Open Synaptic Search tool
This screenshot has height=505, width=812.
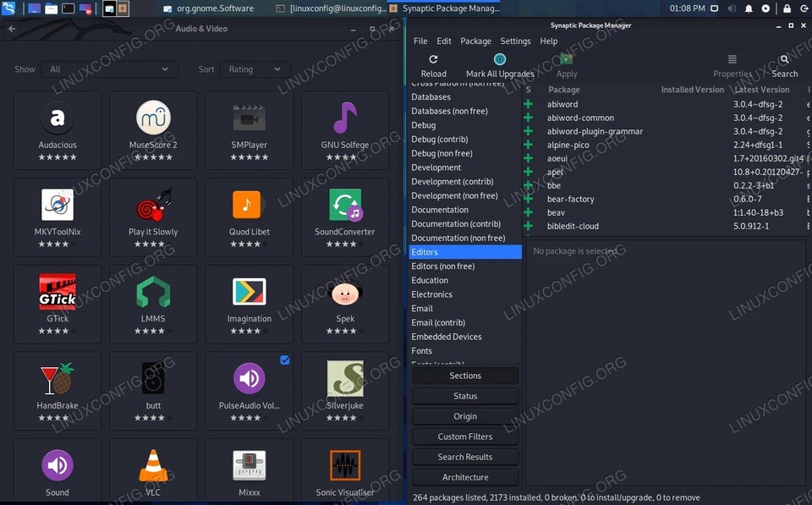click(784, 60)
